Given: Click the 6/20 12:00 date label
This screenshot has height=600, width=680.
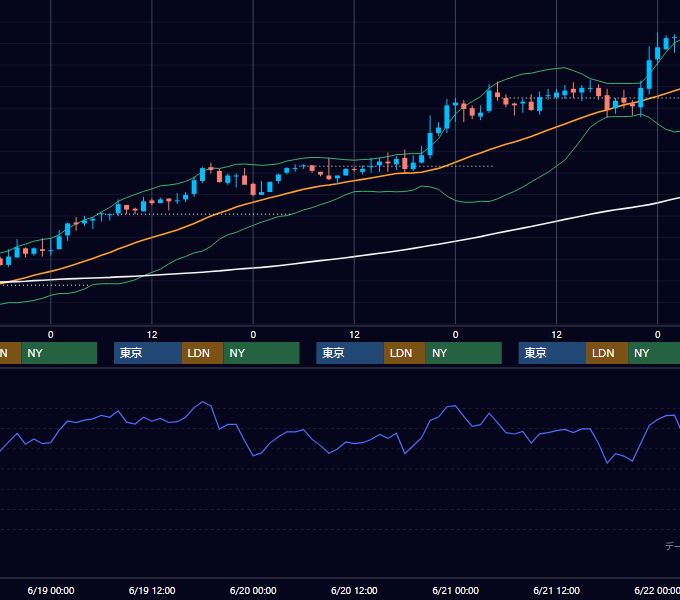Looking at the screenshot, I should click(x=354, y=590).
